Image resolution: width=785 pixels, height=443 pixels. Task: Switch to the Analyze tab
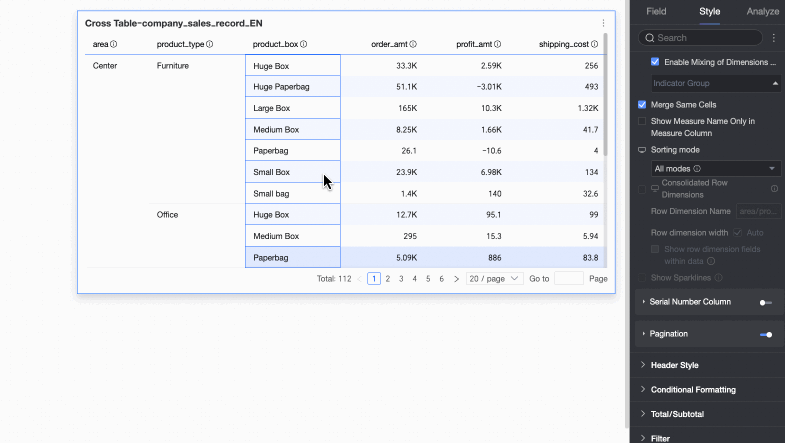pyautogui.click(x=762, y=11)
